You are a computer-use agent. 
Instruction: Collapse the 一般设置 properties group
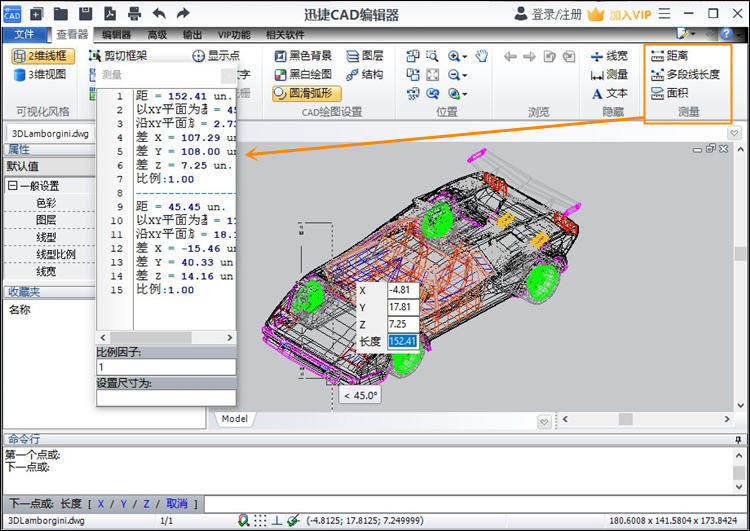click(13, 185)
